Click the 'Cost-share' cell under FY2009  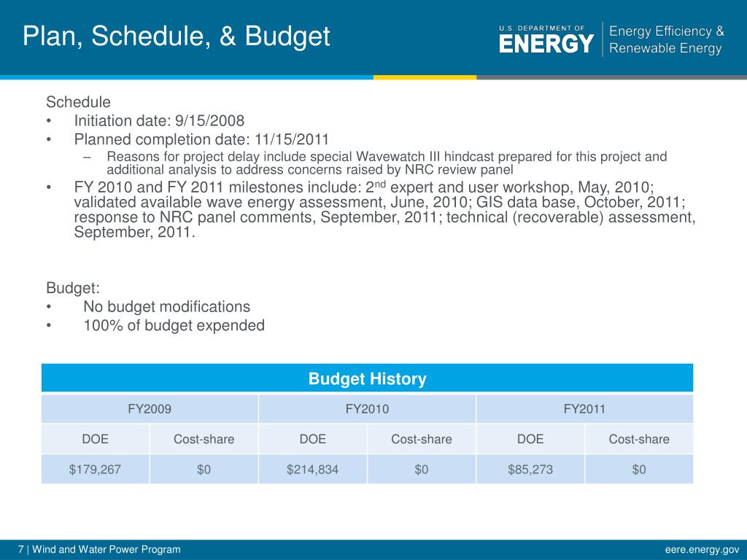coord(204,439)
